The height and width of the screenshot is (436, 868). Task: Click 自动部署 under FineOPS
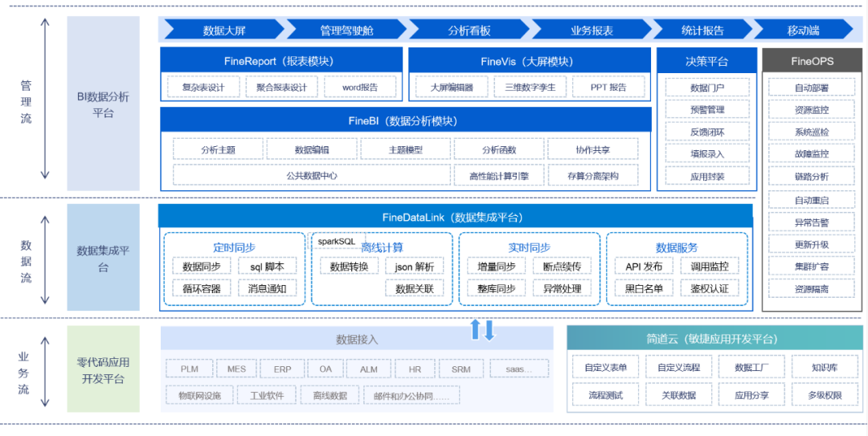point(811,88)
